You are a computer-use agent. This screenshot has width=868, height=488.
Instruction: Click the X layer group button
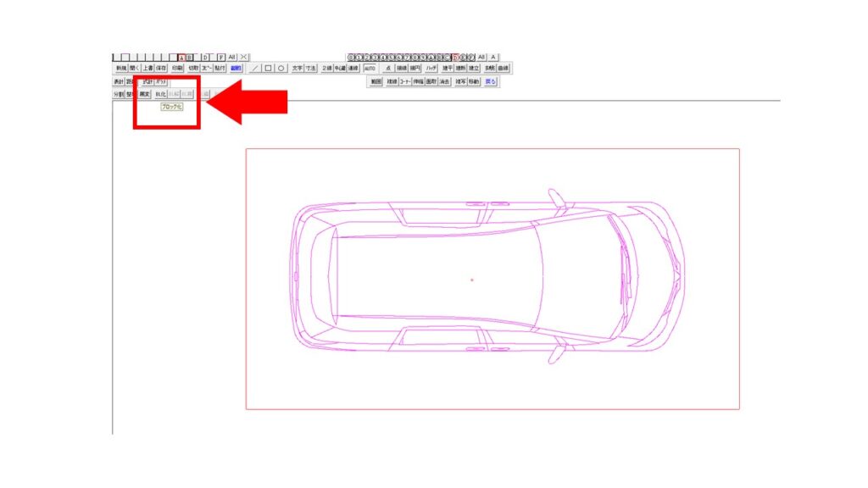[244, 57]
